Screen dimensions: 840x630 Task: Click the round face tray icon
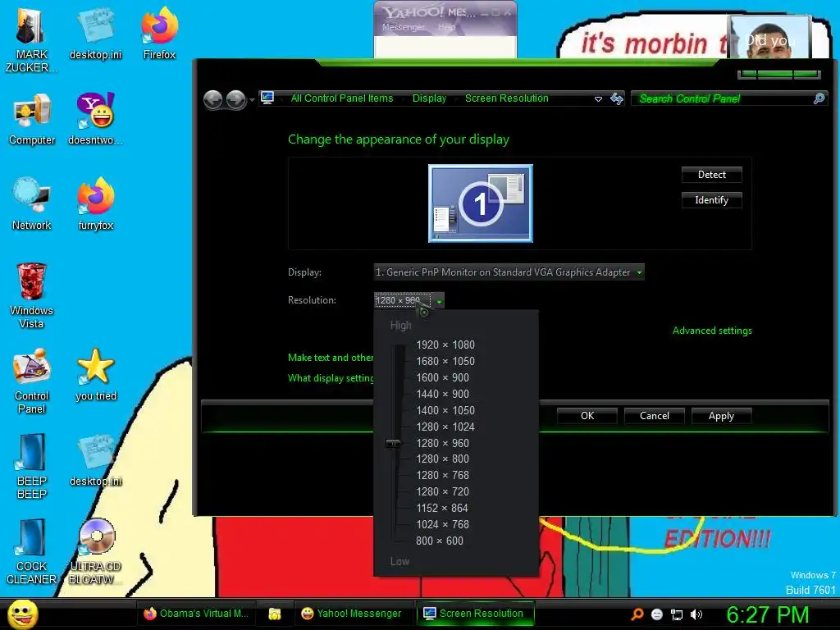(657, 614)
